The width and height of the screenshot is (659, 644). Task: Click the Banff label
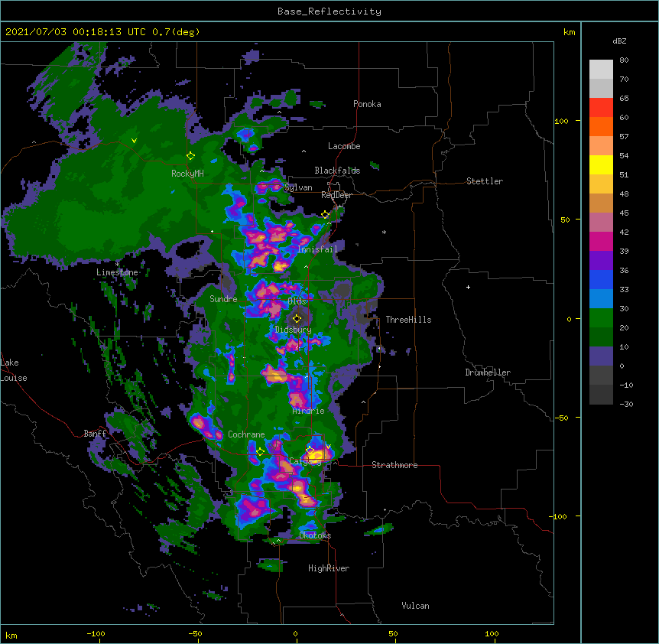point(95,434)
